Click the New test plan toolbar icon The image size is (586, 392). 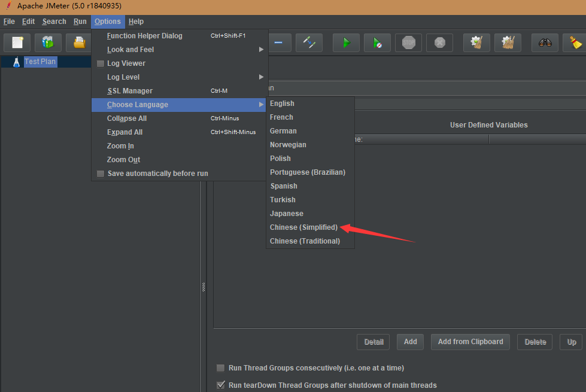[17, 42]
